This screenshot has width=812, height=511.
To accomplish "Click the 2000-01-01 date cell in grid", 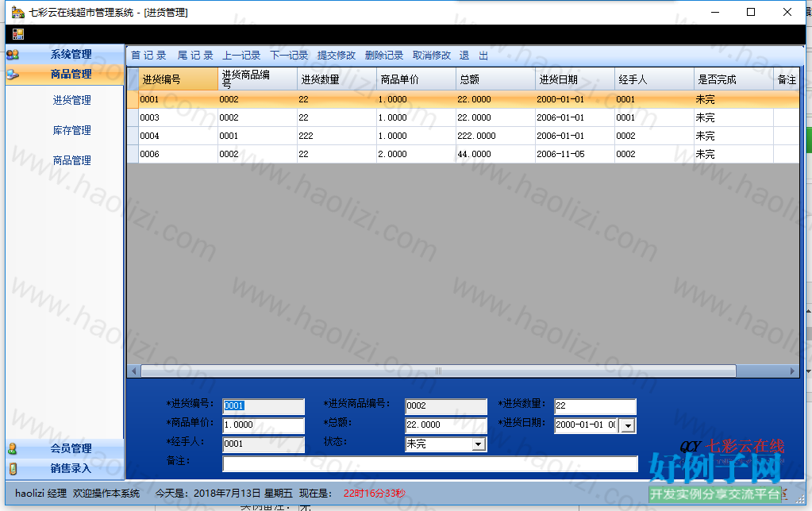I will [575, 99].
